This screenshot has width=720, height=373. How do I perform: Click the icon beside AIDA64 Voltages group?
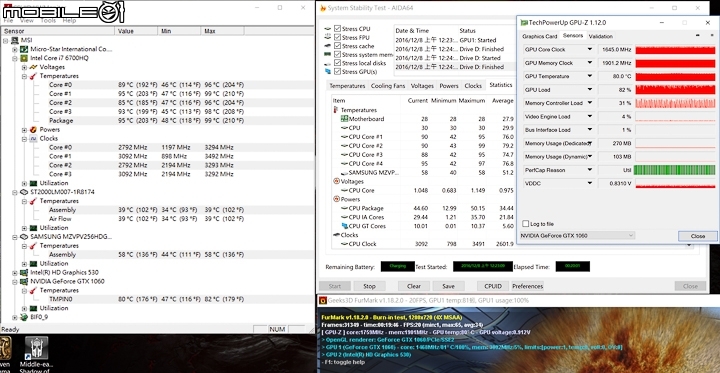click(x=336, y=181)
